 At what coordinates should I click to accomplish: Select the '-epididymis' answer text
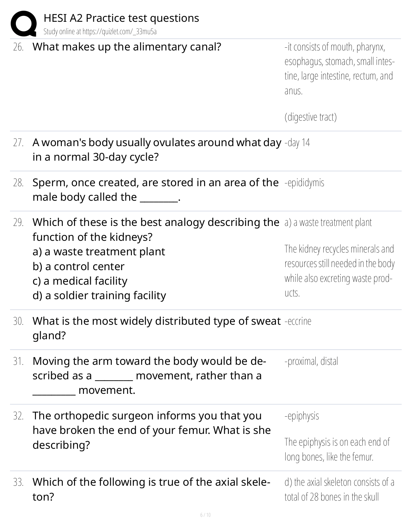click(304, 182)
